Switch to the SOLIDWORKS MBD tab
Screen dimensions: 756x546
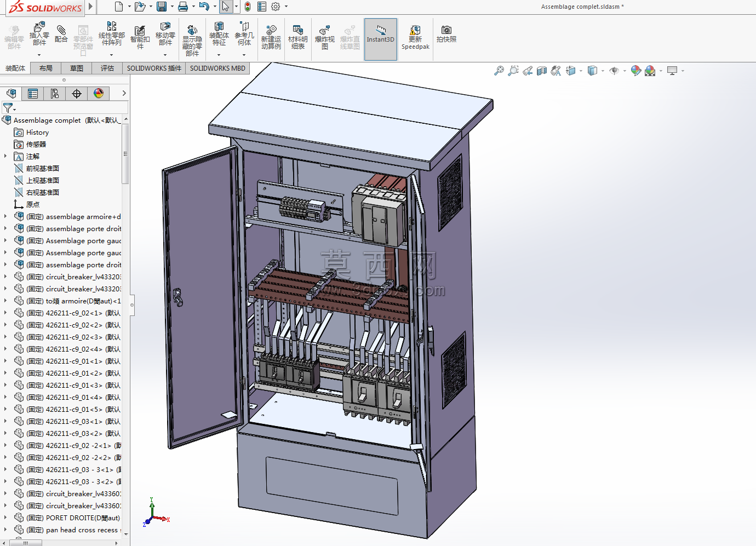(x=217, y=68)
